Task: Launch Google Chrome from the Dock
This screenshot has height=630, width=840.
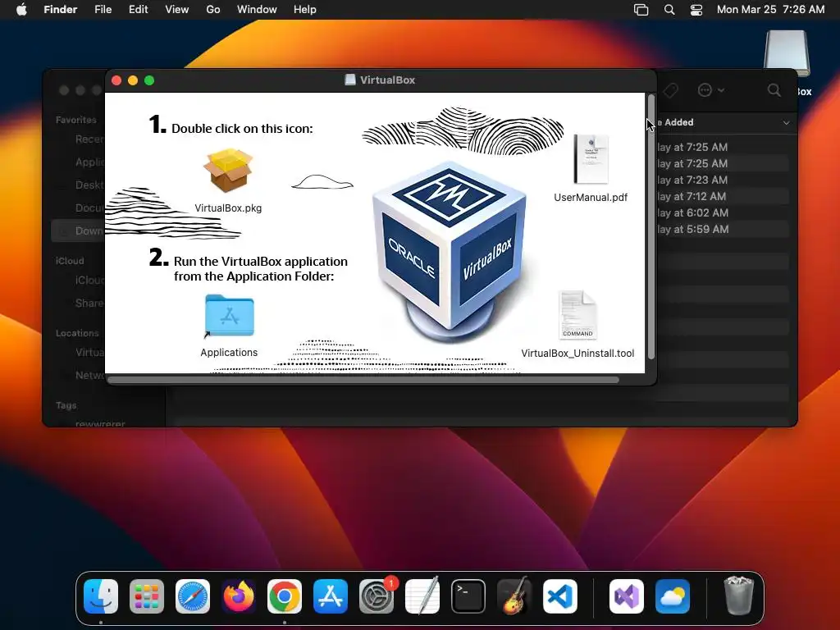Action: pyautogui.click(x=285, y=596)
